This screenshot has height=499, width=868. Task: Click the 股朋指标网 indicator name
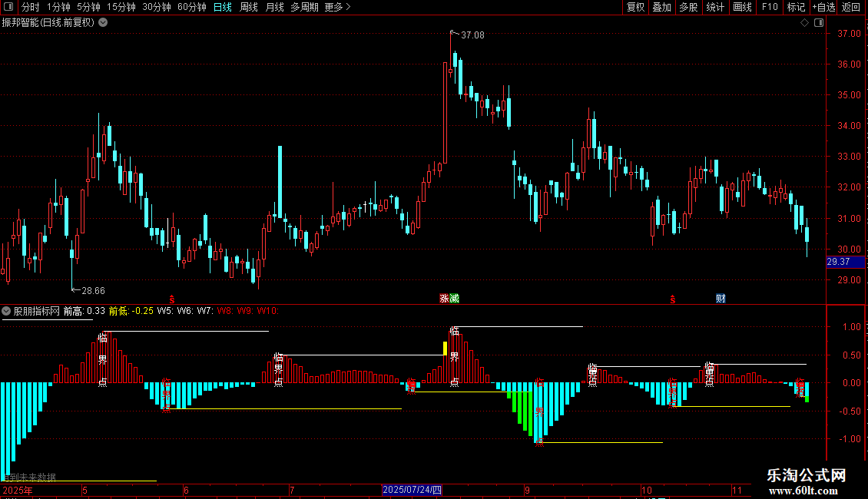[37, 311]
